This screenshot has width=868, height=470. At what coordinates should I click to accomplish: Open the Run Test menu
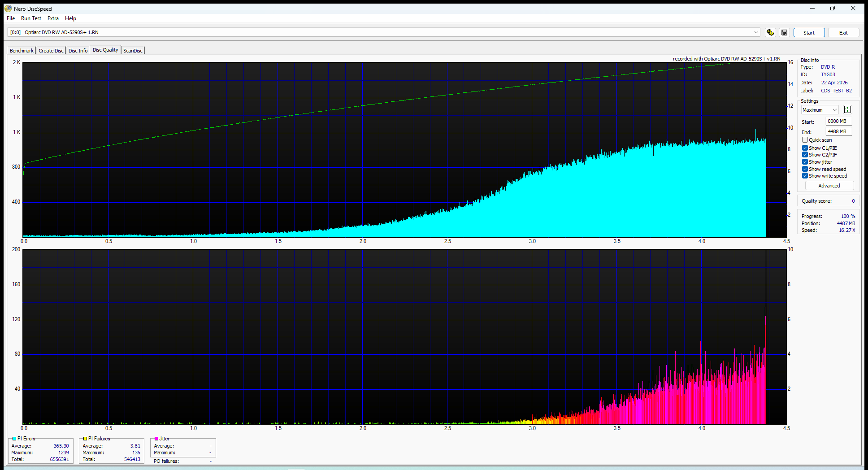31,18
